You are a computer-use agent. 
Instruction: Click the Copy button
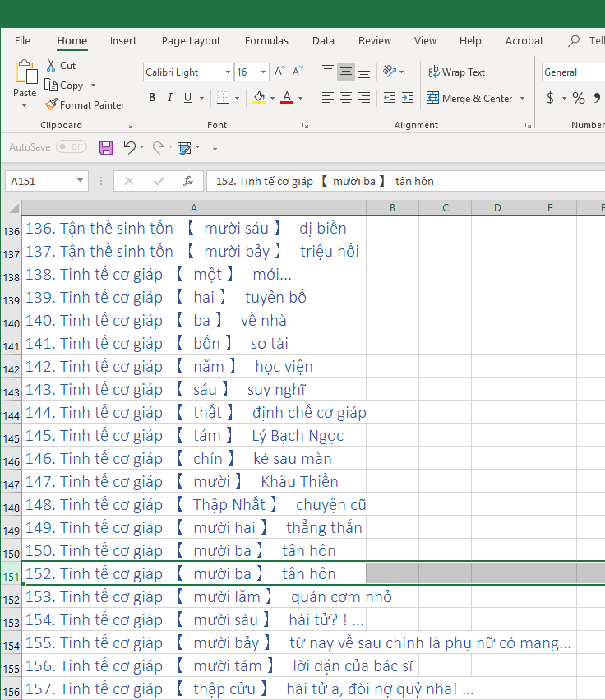(x=64, y=86)
